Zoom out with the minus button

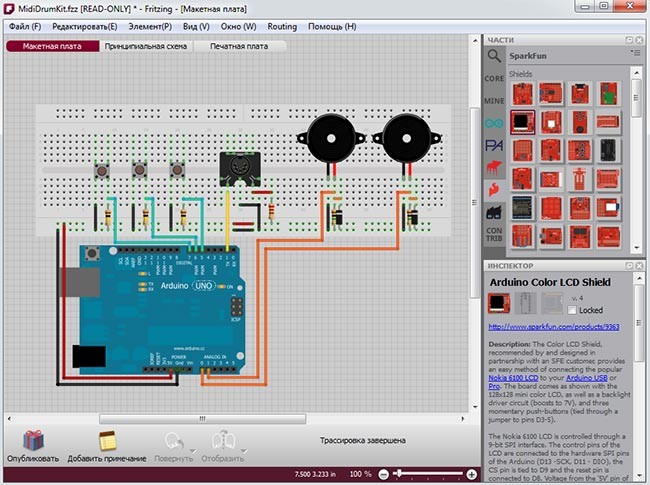[x=384, y=474]
